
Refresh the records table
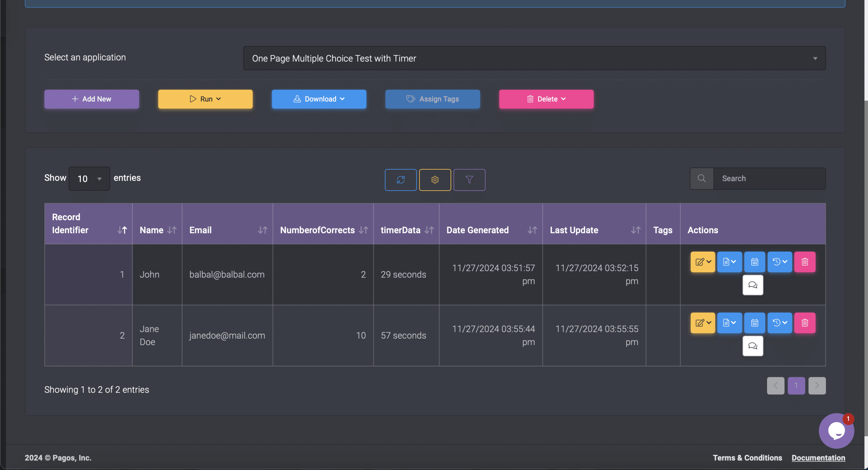[401, 180]
